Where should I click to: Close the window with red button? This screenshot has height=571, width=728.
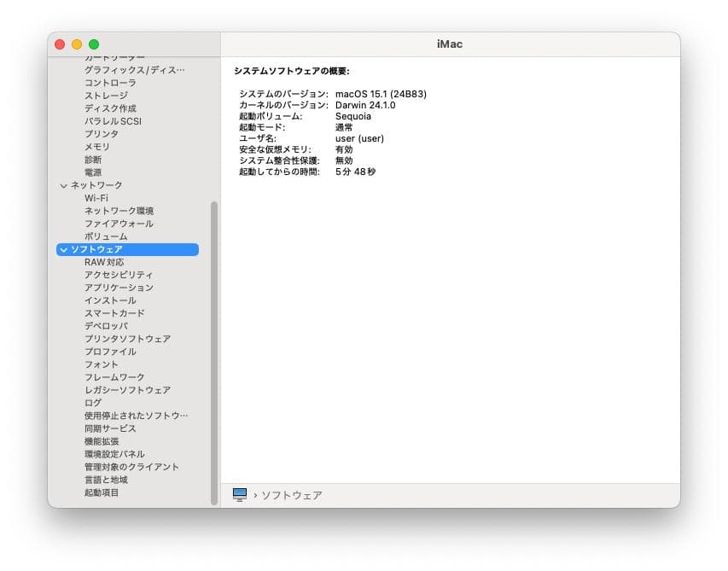[60, 44]
